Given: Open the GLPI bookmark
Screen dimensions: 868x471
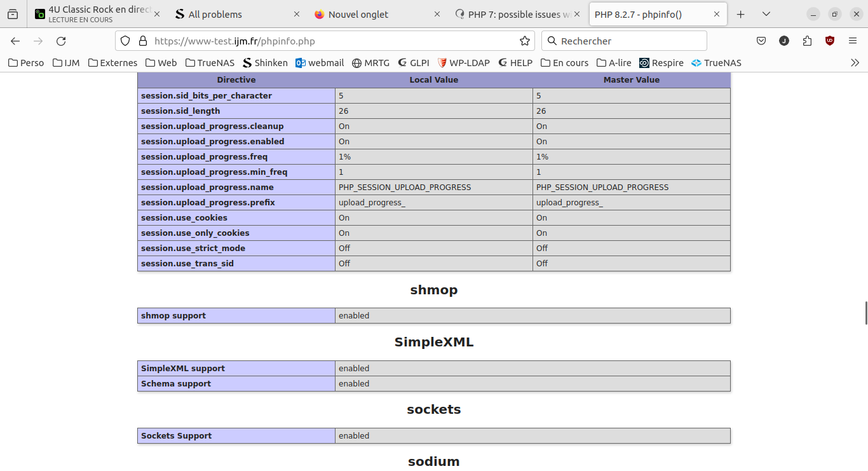Looking at the screenshot, I should coord(414,63).
